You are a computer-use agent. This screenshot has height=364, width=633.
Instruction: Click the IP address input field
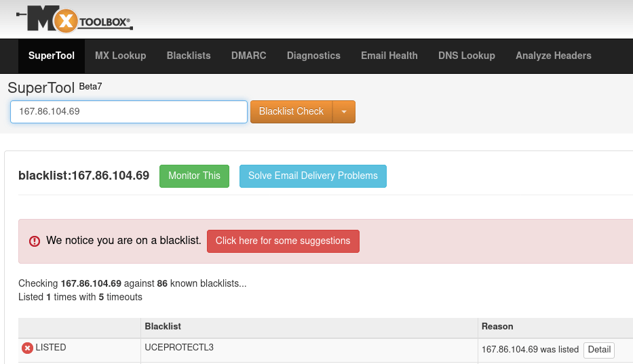(129, 112)
